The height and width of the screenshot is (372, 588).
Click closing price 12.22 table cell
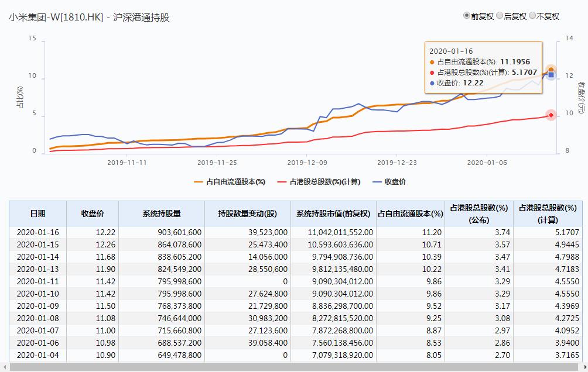[x=93, y=232]
